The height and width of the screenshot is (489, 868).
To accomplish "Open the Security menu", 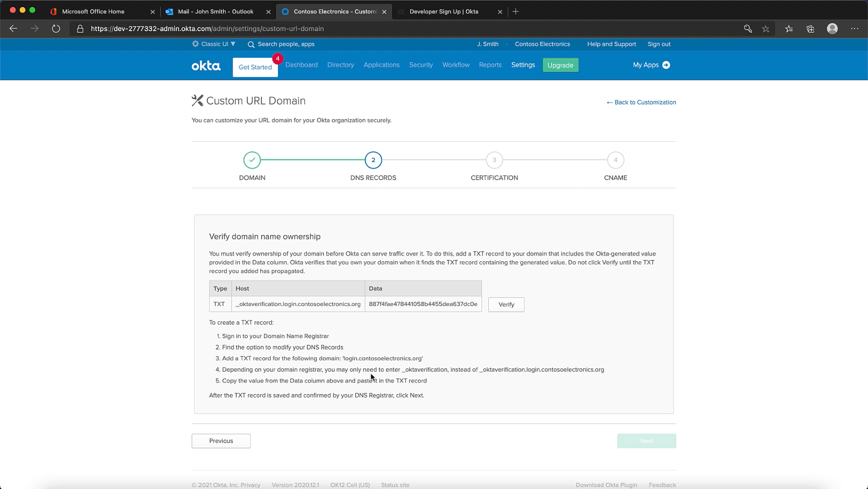I will (421, 65).
